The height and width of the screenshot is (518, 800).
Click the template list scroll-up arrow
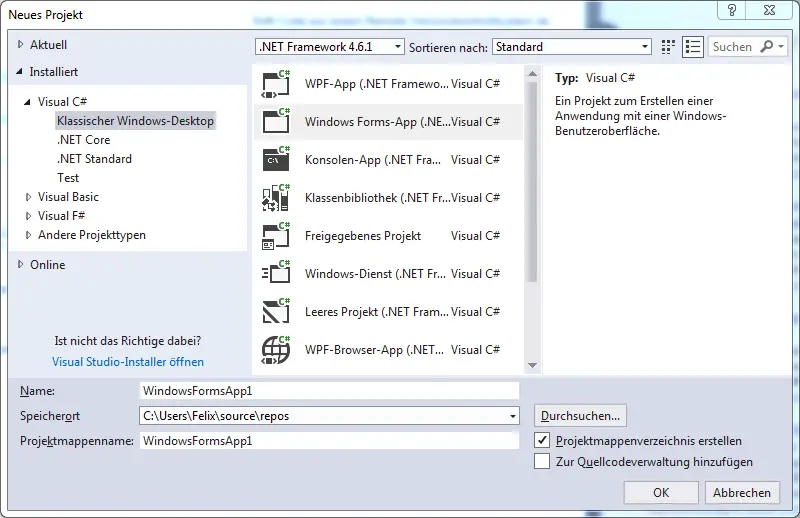tap(532, 73)
